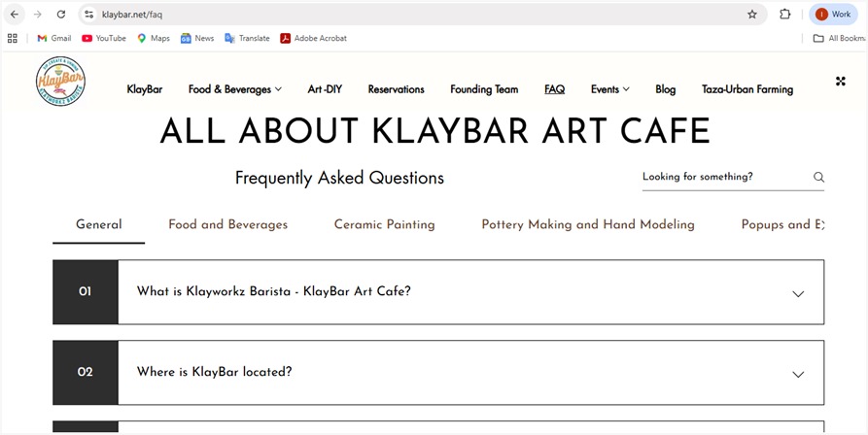Switch to Ceramic Painting tab
The image size is (868, 435).
(384, 224)
